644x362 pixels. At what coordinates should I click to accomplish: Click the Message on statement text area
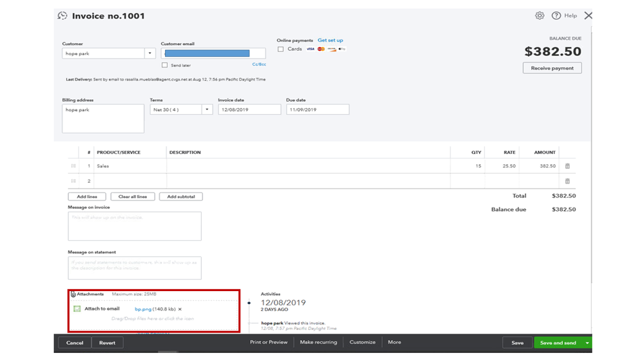click(x=135, y=268)
